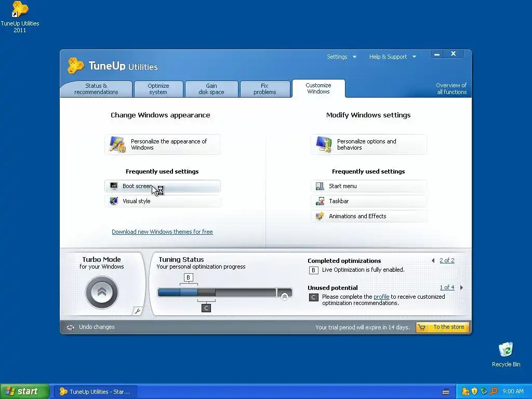Click the profile link
The height and width of the screenshot is (399, 532).
tap(381, 297)
